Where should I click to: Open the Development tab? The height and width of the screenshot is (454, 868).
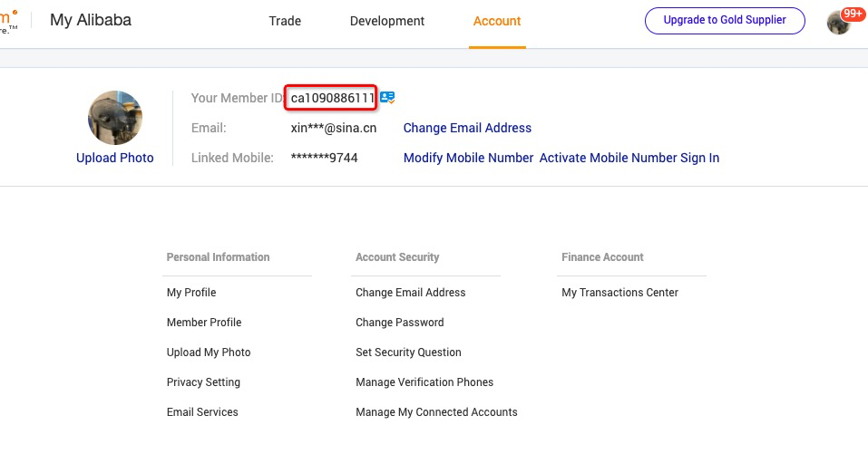tap(387, 21)
